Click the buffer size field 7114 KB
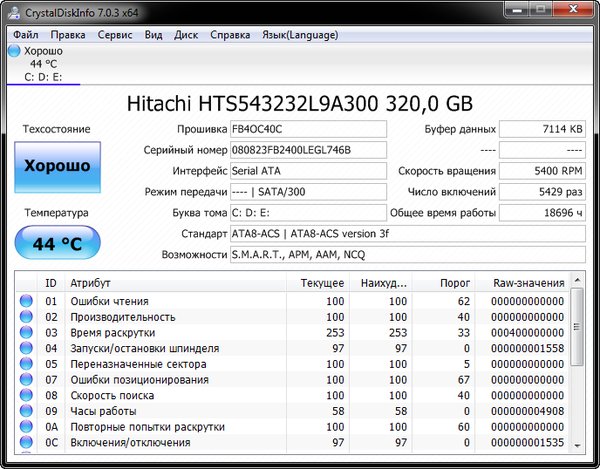The width and height of the screenshot is (600, 469). click(542, 129)
